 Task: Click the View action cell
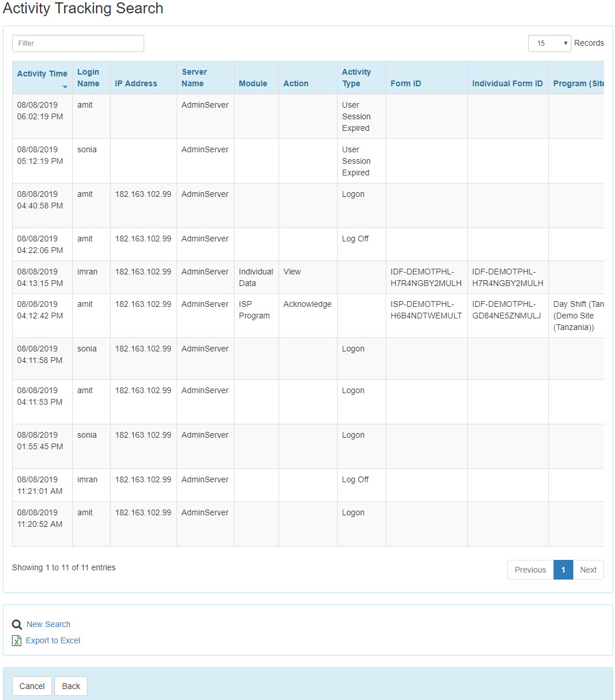pos(308,277)
